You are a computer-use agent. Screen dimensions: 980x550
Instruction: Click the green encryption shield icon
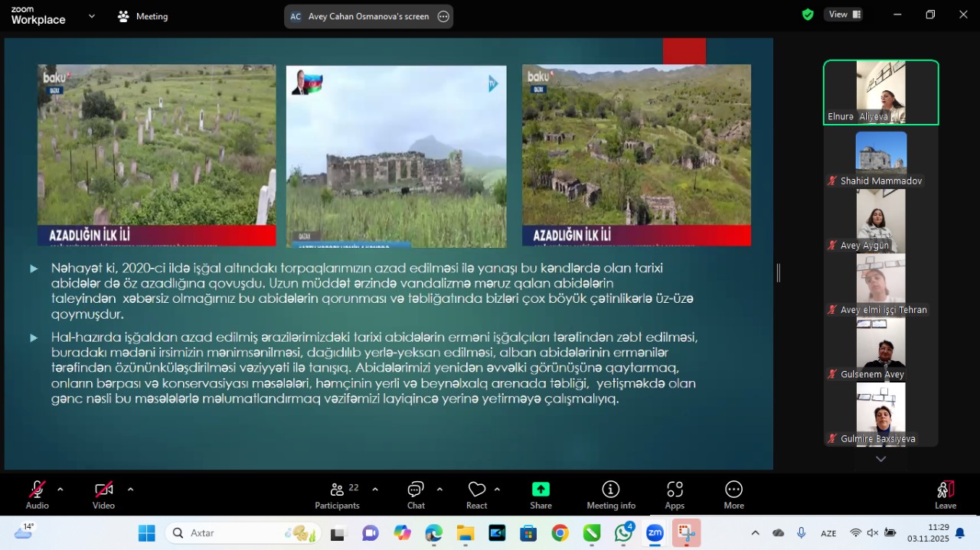pyautogui.click(x=807, y=15)
